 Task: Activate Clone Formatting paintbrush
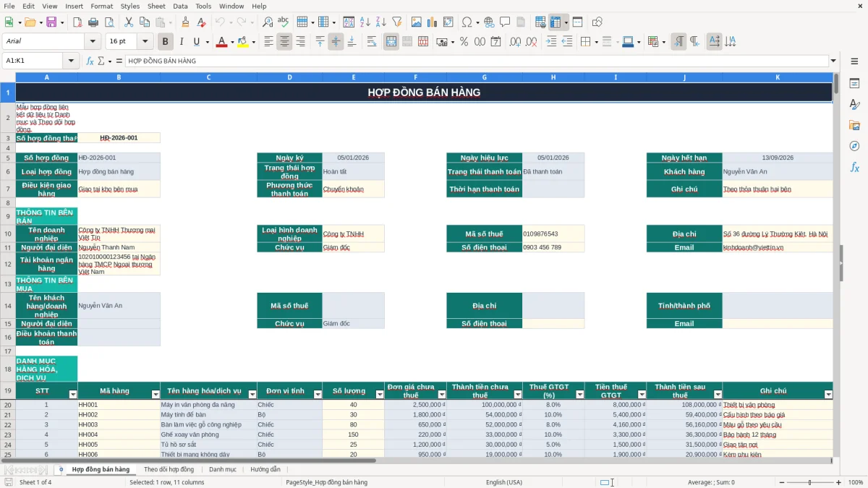click(x=185, y=22)
